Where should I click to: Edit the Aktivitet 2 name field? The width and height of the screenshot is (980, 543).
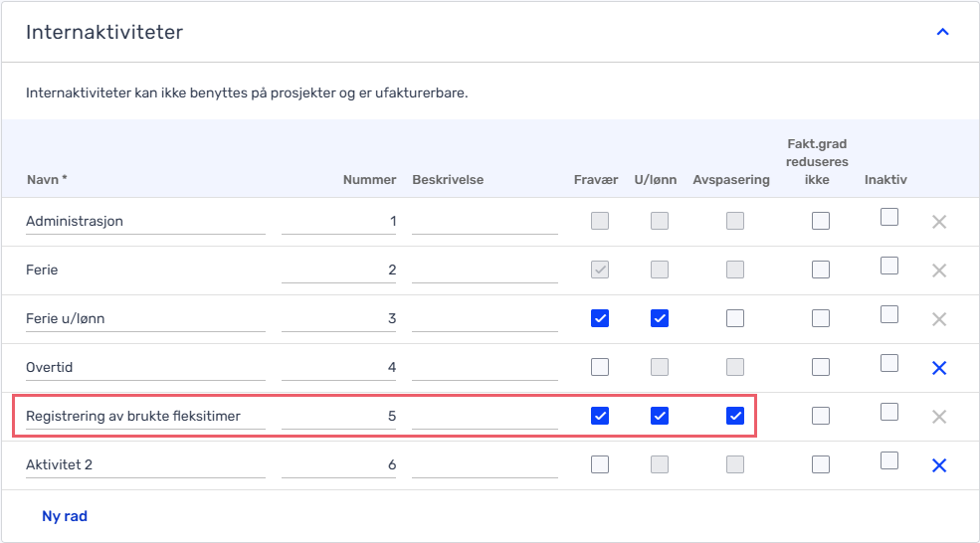coord(145,464)
